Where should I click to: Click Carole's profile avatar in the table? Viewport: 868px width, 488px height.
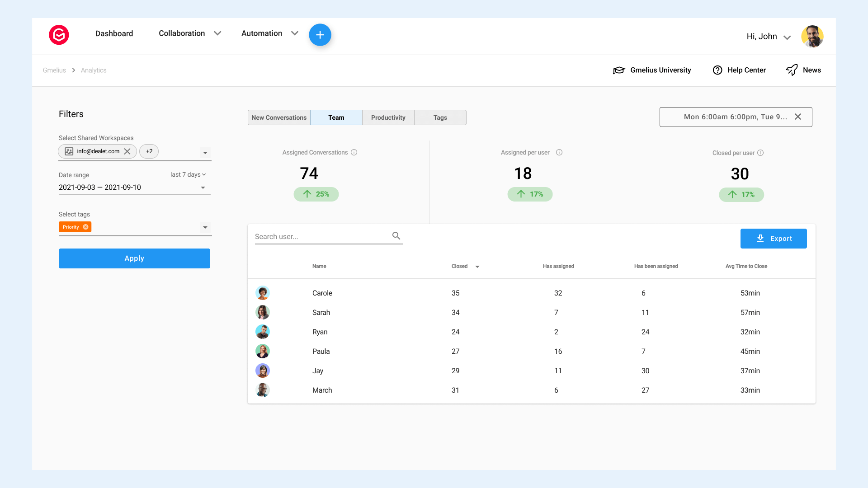pos(263,293)
